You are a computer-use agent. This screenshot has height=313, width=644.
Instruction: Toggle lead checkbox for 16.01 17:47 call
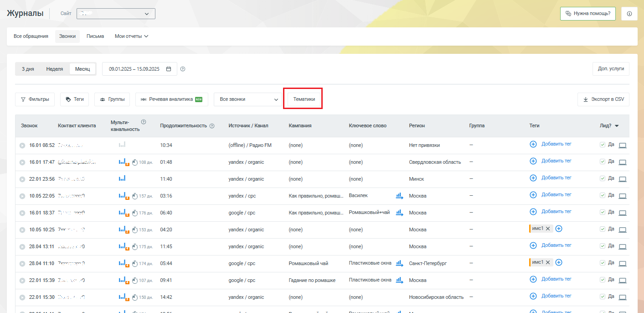tap(603, 162)
